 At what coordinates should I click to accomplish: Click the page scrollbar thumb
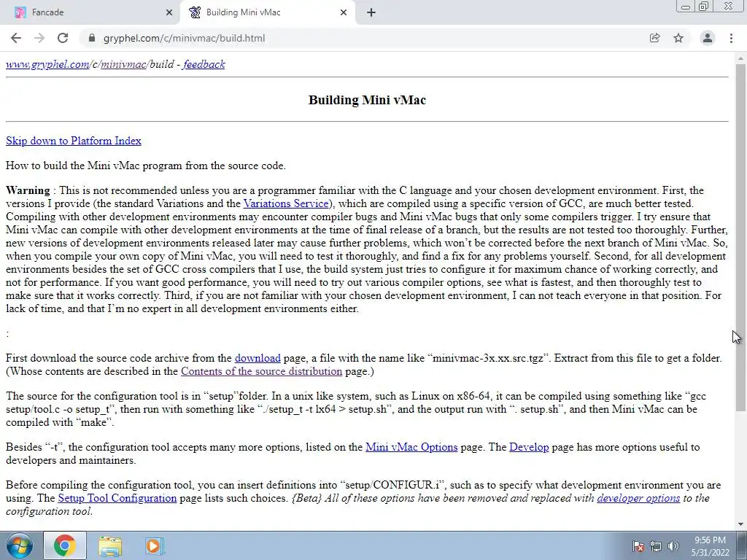(741, 237)
